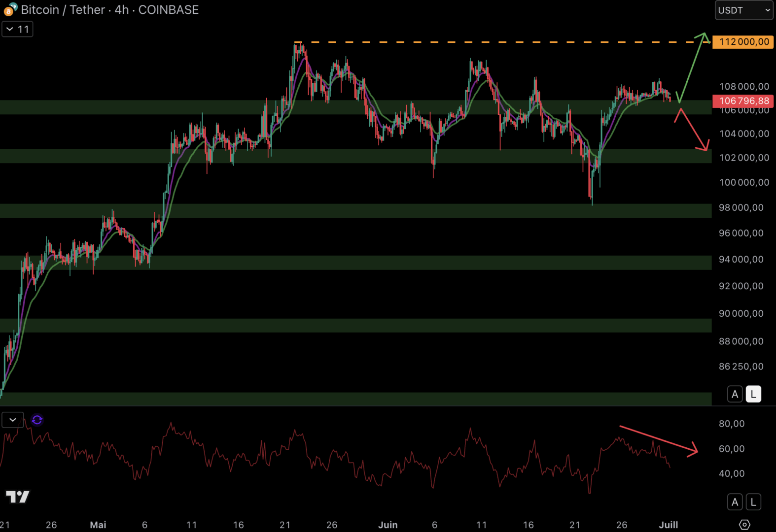Click the 102 000,00 price axis value

click(x=744, y=158)
